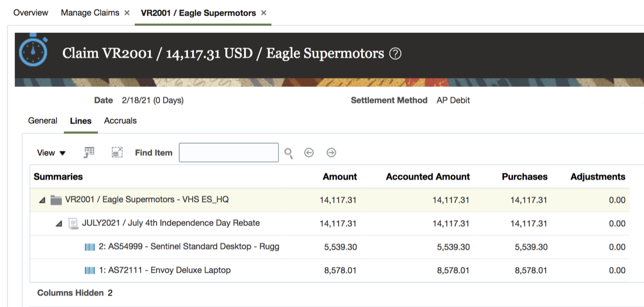Close the Manage Claims tab

coord(127,13)
